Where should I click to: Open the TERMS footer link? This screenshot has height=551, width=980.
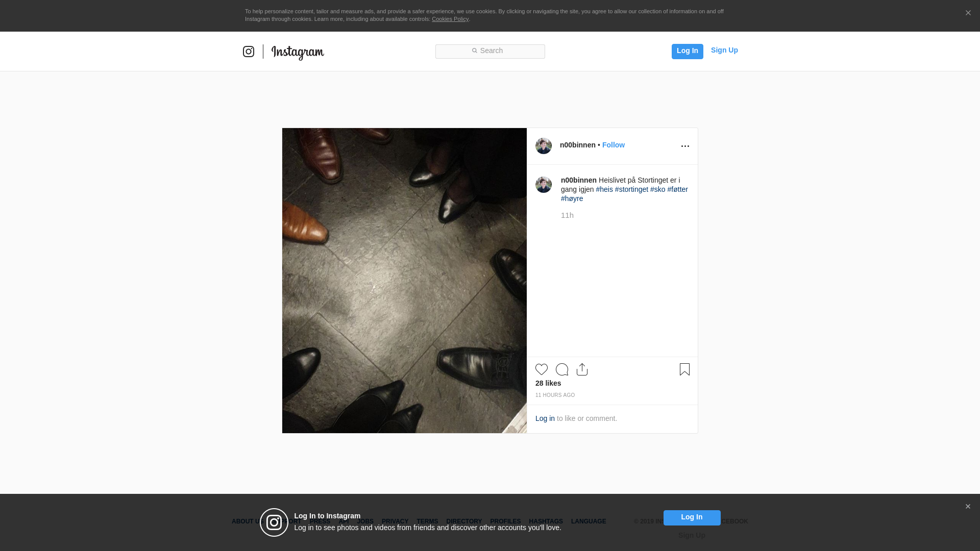pos(427,521)
